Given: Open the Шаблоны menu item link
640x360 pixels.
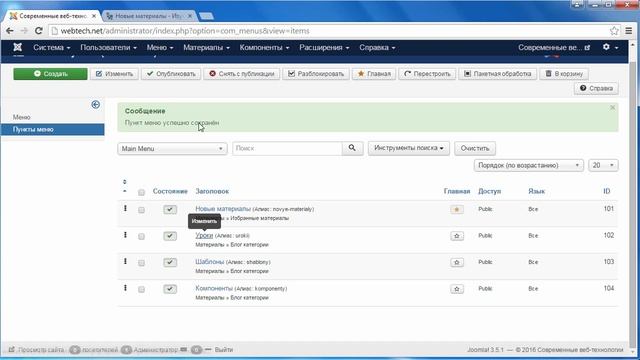Looking at the screenshot, I should (209, 262).
